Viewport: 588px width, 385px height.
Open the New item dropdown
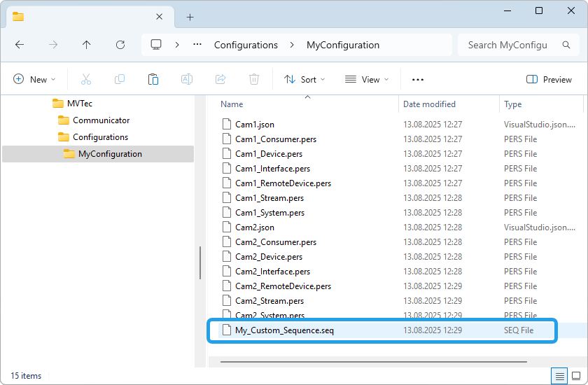34,80
